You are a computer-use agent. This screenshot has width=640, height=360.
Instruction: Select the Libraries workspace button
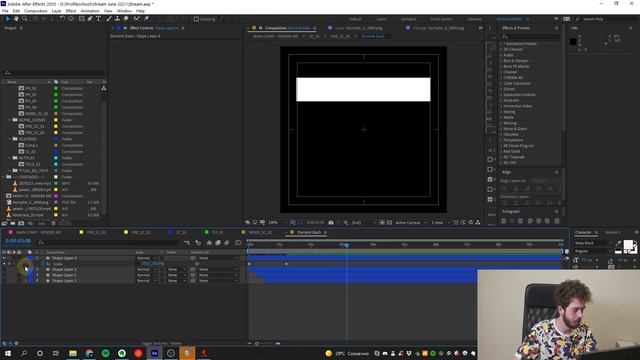[x=474, y=19]
